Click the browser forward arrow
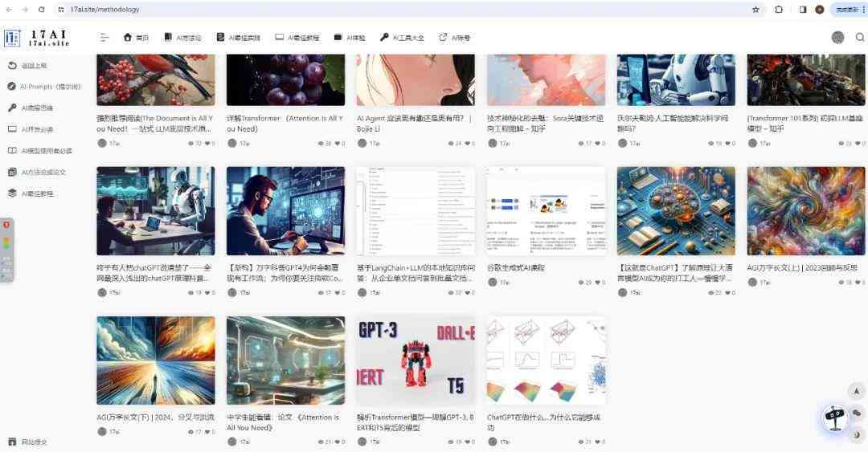The width and height of the screenshot is (868, 452). pos(25,10)
